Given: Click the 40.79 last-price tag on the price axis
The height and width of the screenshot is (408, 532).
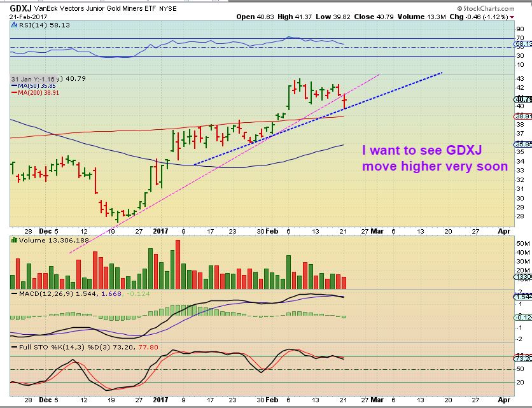Looking at the screenshot, I should click(x=523, y=99).
